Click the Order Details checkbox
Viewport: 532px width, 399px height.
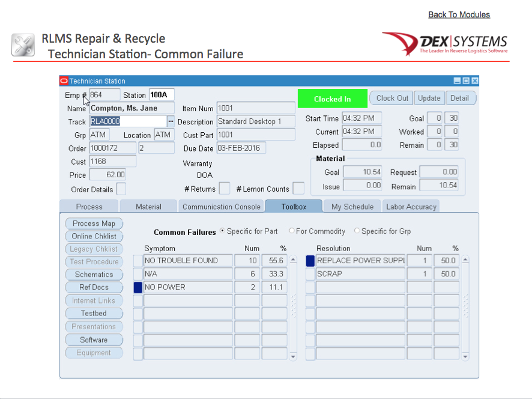(121, 188)
